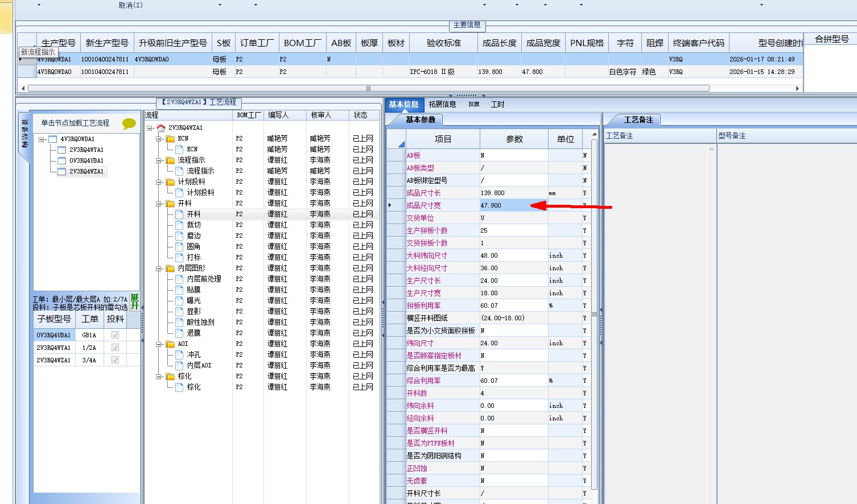Click the 酸性蚀刻 document icon
The image size is (857, 504).
pos(179,323)
